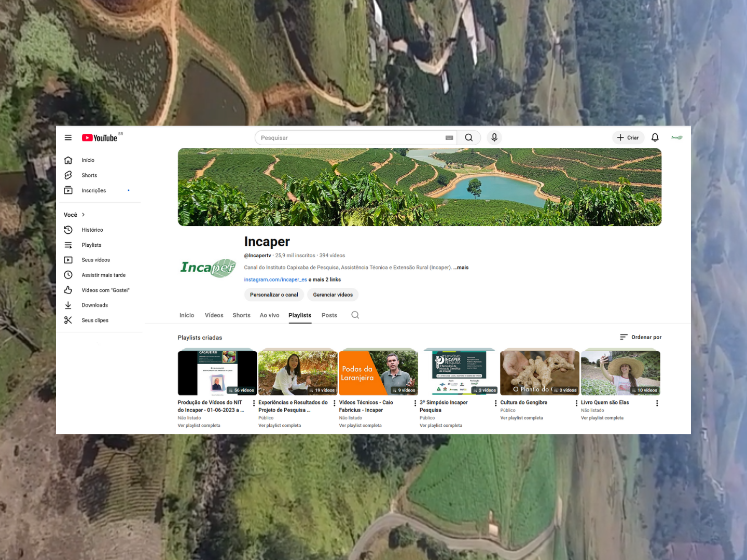View full 3º Simpósio Incaper playlist link

tap(441, 426)
